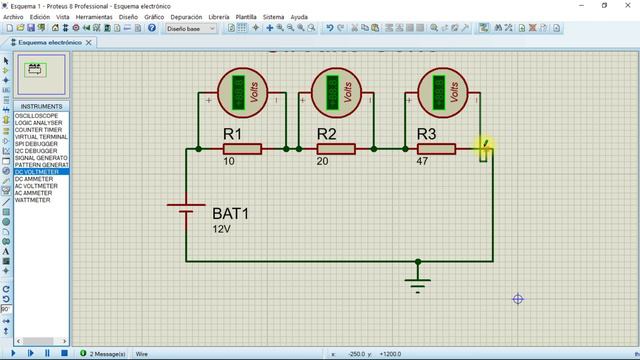Open the Diseño menu
640x360 pixels.
pos(128,17)
